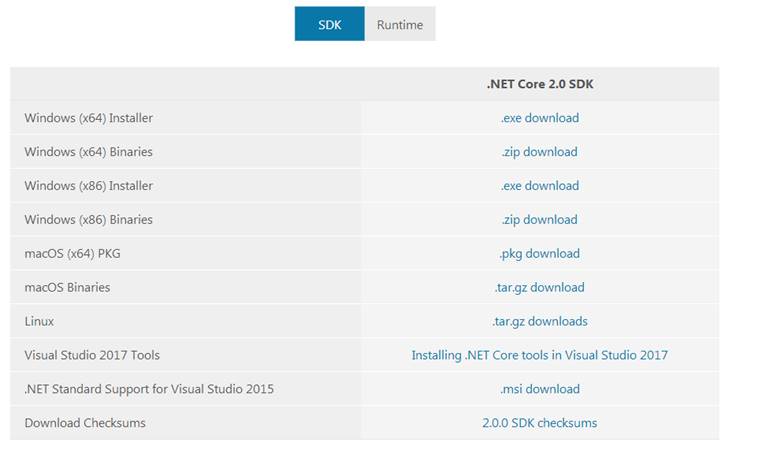758x450 pixels.
Task: Select the 'Download Checksums' row label
Action: click(x=85, y=422)
